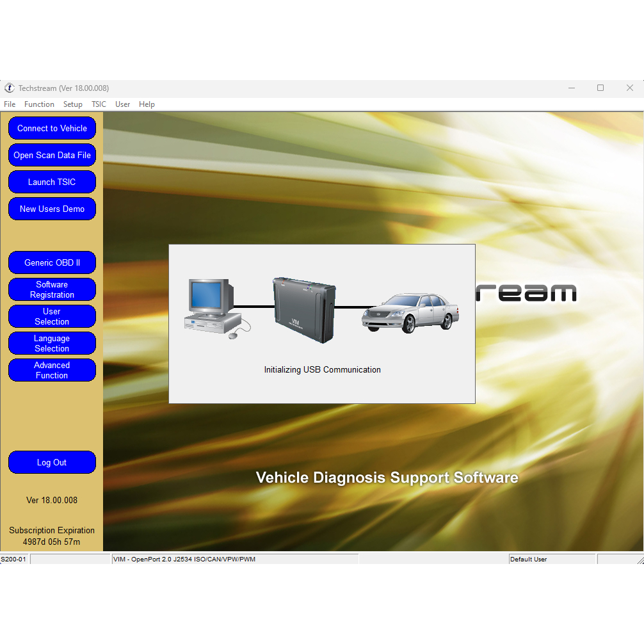Open the Setup menu
644x644 pixels.
[72, 104]
